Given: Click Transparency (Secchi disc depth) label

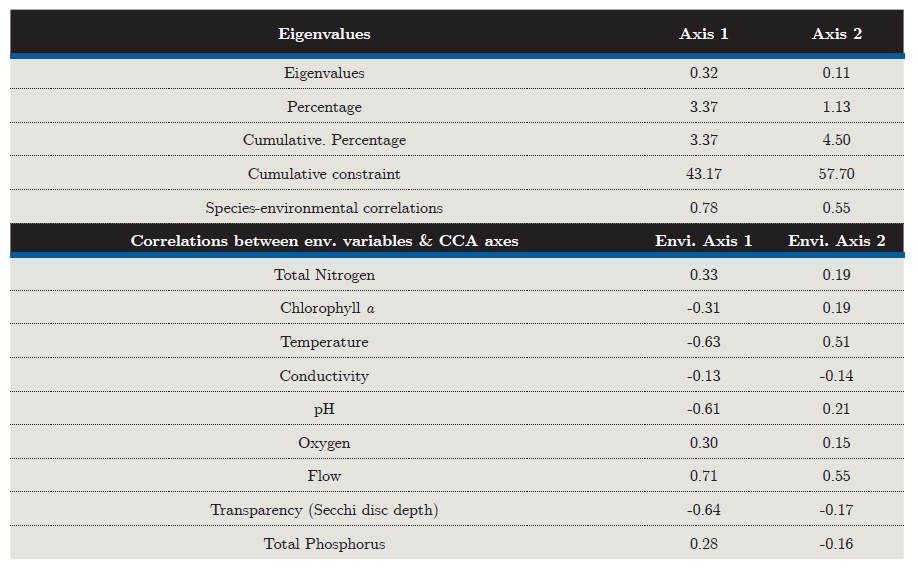Looking at the screenshot, I should pyautogui.click(x=324, y=510).
